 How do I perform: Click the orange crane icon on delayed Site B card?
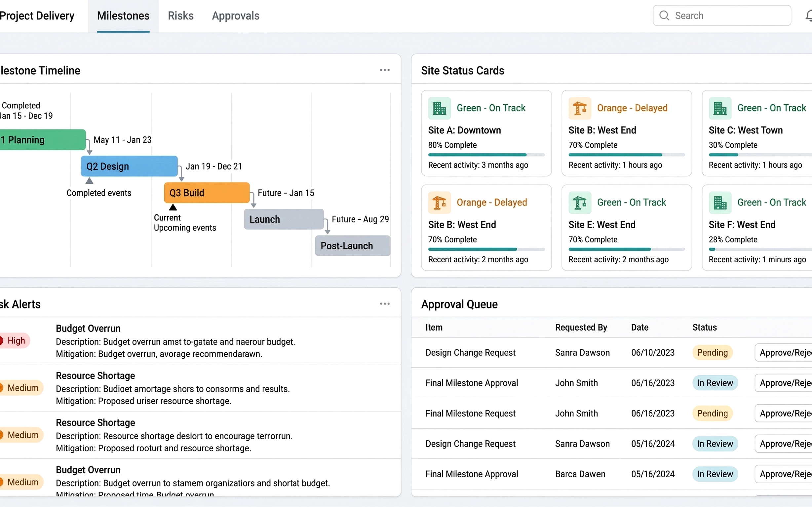440,202
